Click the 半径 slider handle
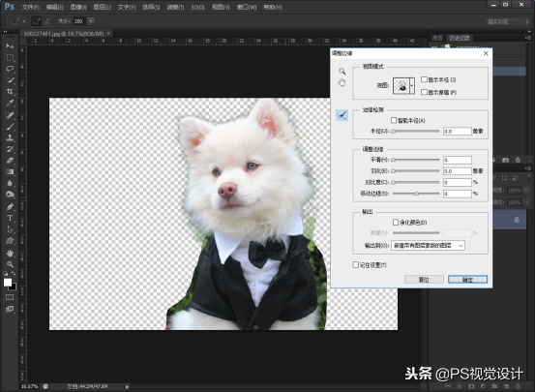 click(x=394, y=131)
